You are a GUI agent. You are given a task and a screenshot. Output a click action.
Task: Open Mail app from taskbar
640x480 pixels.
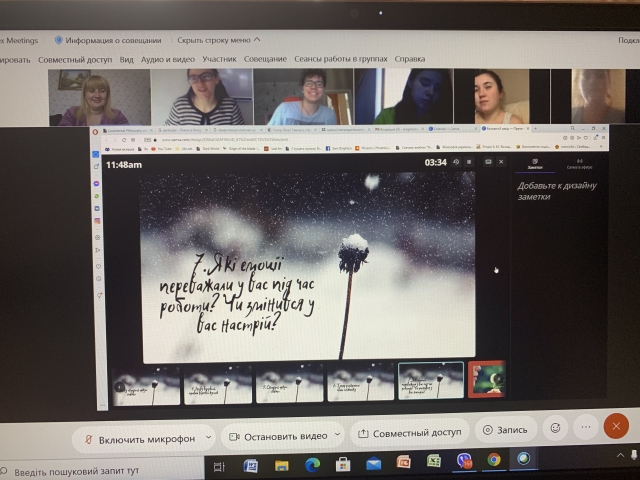pyautogui.click(x=373, y=463)
